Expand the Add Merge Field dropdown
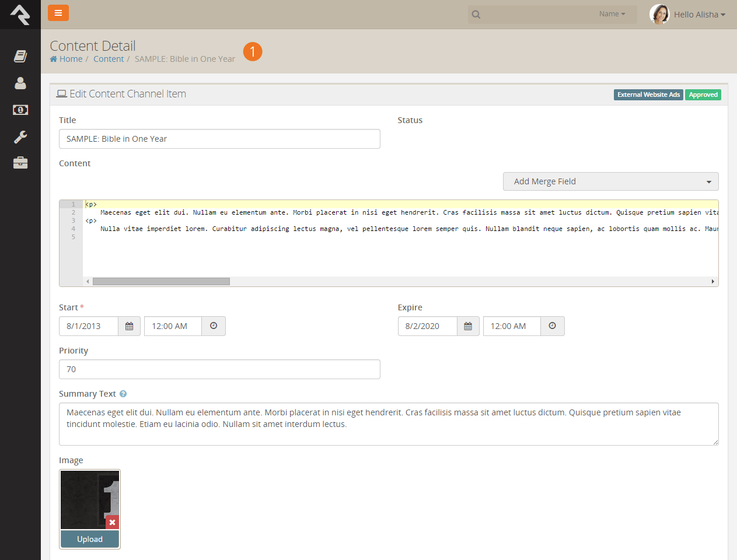 [x=610, y=181]
